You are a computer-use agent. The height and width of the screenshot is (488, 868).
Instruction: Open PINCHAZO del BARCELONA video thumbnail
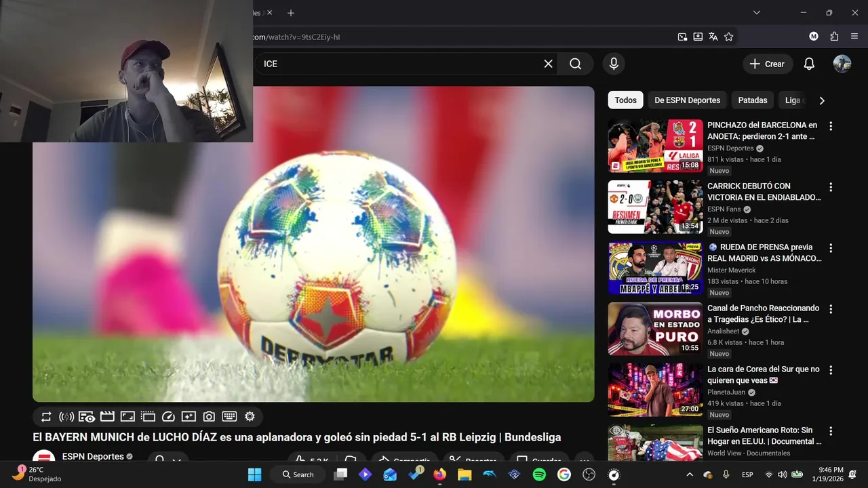[655, 146]
